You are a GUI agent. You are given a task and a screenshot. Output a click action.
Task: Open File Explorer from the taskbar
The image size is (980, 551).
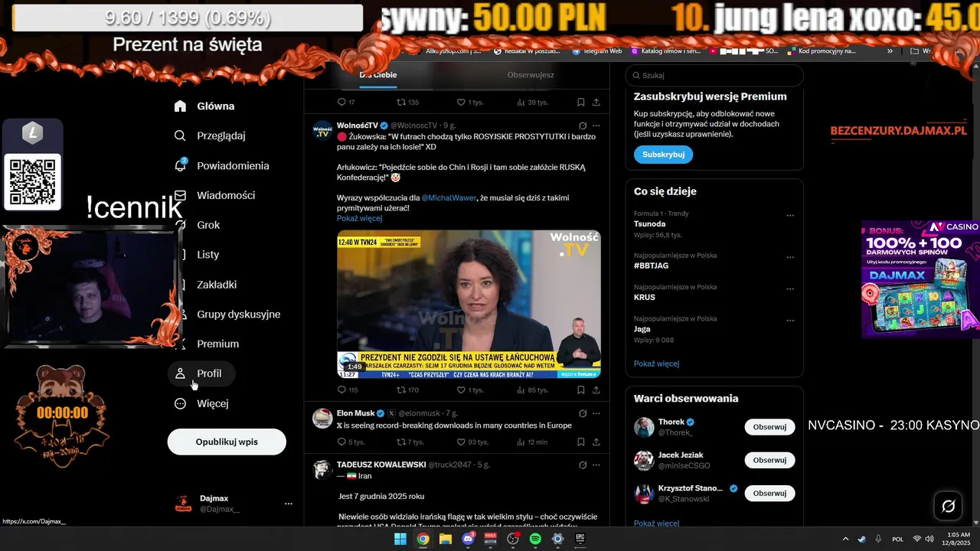[x=446, y=539]
